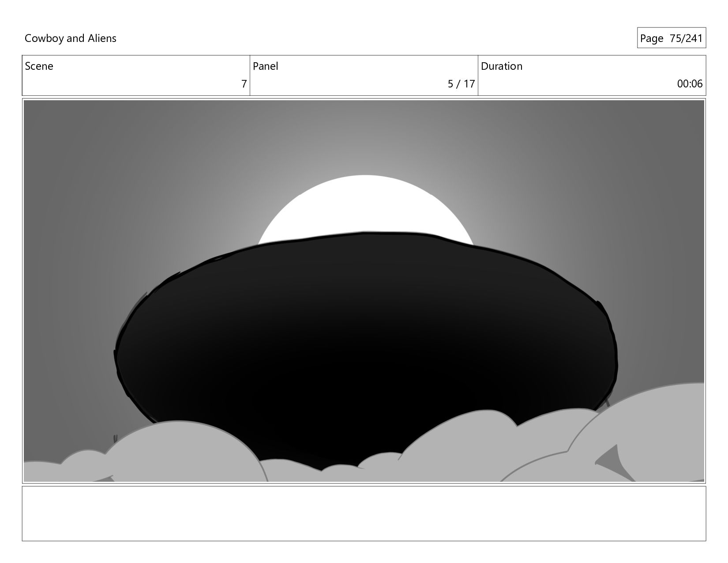
Task: Click the 'Duration' header label
Action: pyautogui.click(x=502, y=66)
